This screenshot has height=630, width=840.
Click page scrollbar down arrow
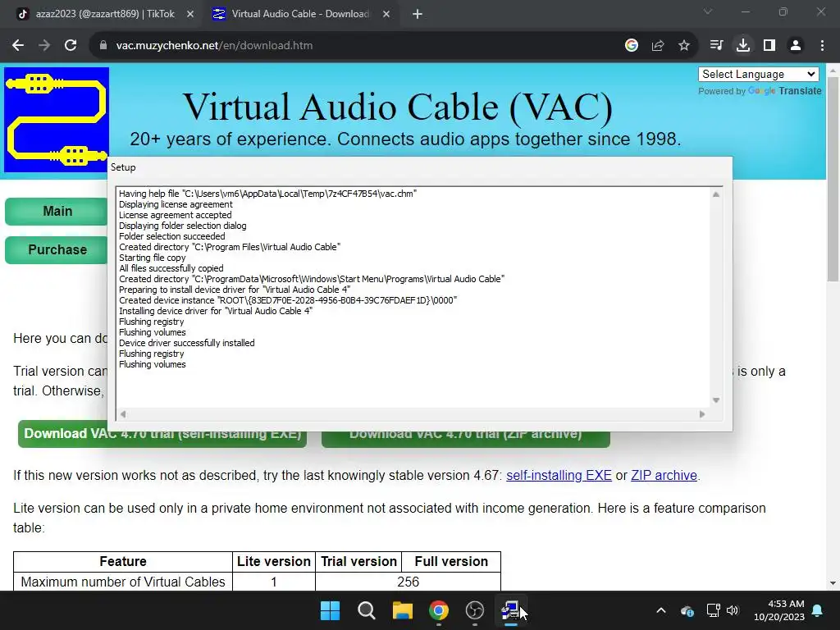pos(833,583)
